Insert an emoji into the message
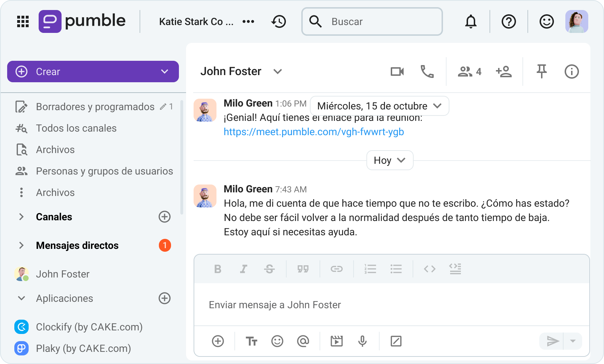Image resolution: width=604 pixels, height=364 pixels. click(278, 341)
